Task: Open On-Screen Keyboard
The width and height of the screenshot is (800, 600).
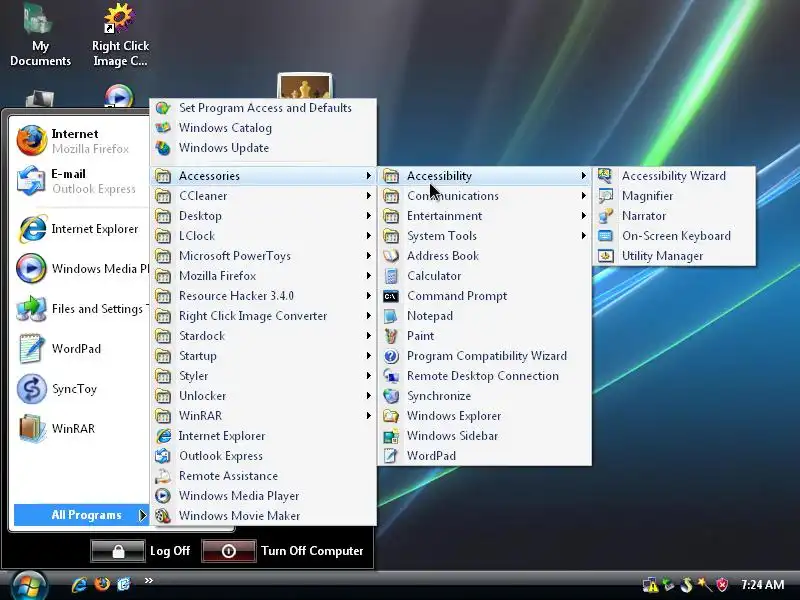Action: [x=673, y=236]
